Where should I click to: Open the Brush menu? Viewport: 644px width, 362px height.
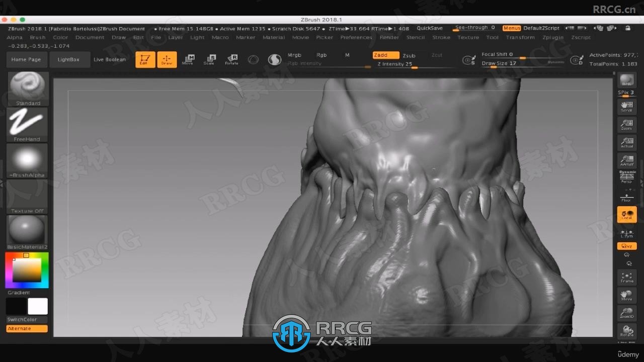pyautogui.click(x=38, y=38)
